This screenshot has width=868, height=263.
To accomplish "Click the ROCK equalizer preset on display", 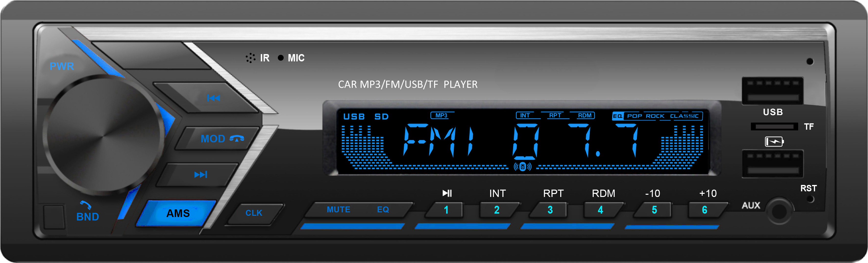I will pos(655,116).
